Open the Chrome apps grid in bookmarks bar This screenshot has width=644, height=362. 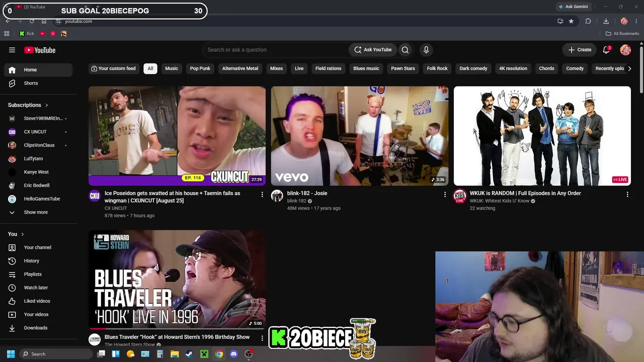click(7, 34)
